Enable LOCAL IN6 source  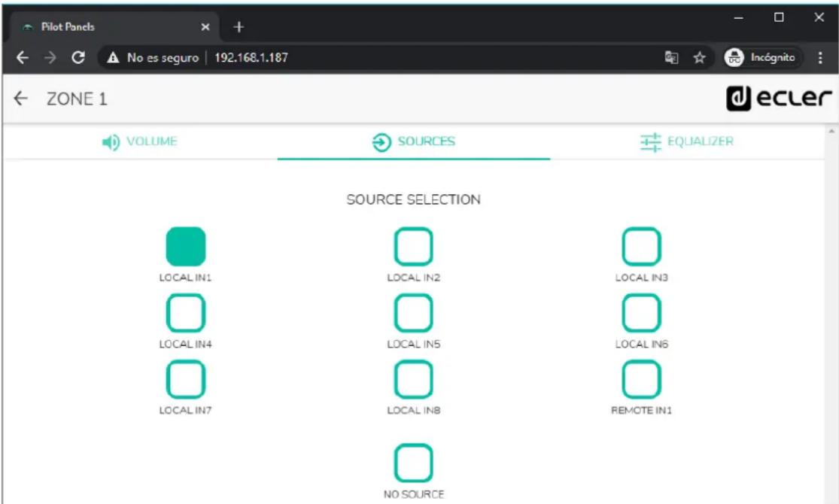pos(642,313)
